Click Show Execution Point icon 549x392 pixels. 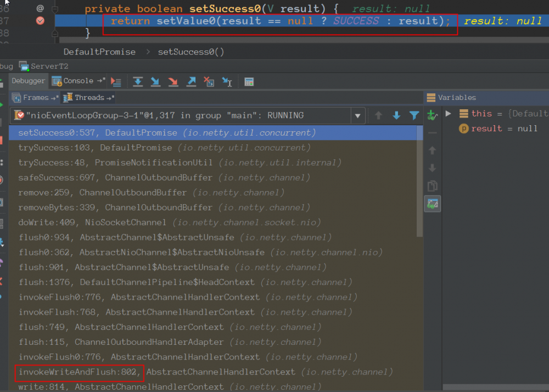coord(116,81)
